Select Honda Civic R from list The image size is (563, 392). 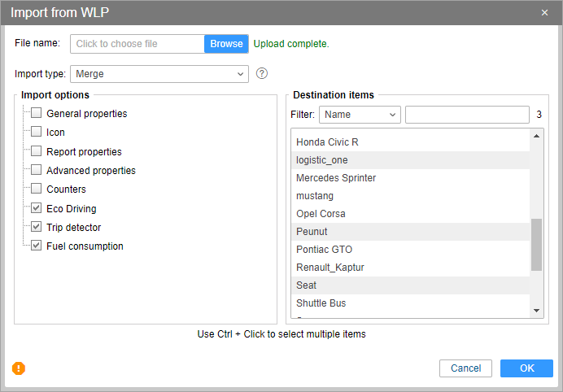327,142
